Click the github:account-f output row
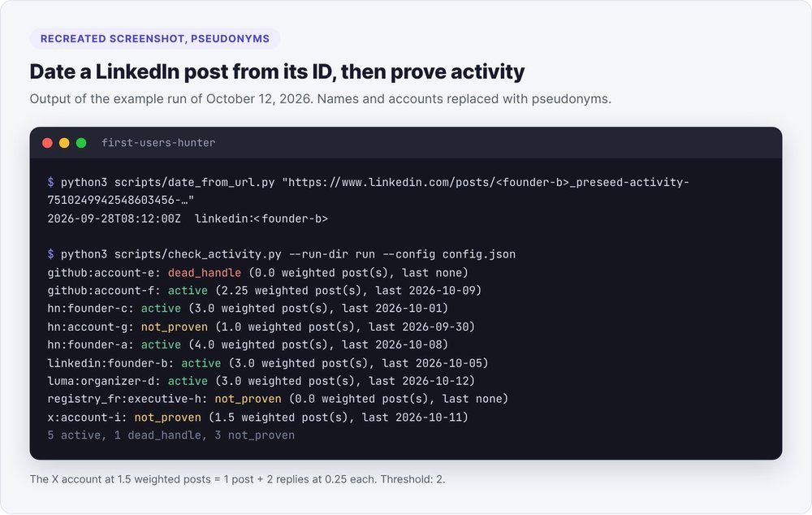The image size is (812, 515). pos(265,291)
